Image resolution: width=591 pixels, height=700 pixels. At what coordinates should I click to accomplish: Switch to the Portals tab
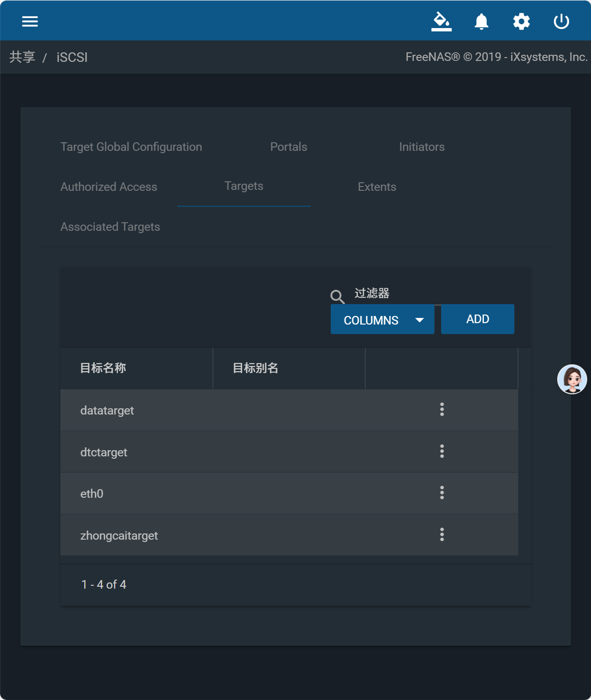pos(289,147)
